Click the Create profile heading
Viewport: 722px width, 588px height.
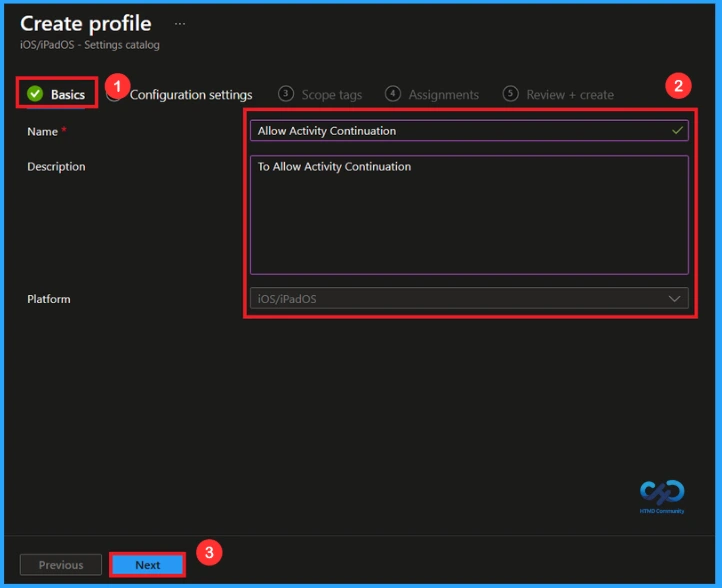(x=86, y=23)
